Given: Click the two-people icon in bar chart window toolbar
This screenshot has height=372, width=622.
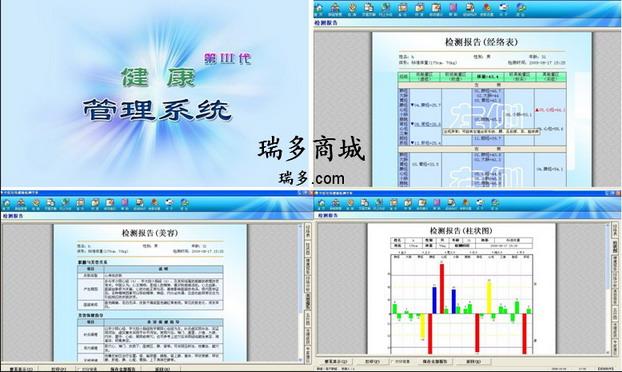Looking at the screenshot, I should click(x=336, y=203).
